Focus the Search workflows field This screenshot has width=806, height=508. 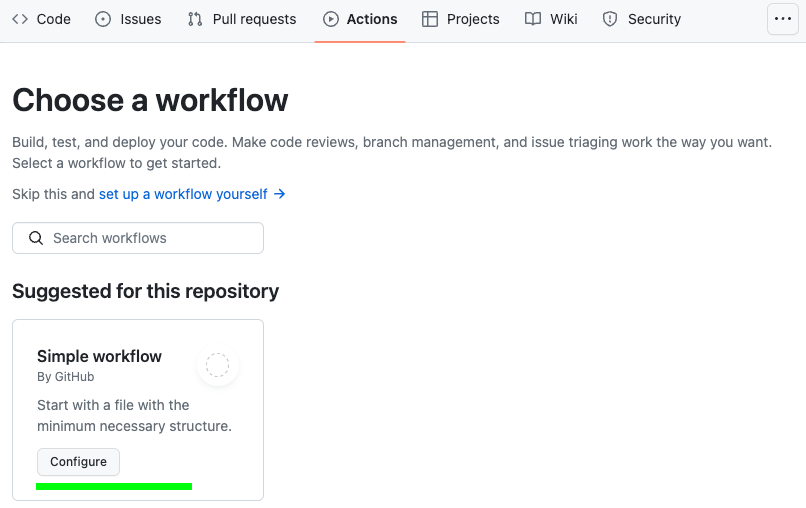[x=138, y=238]
